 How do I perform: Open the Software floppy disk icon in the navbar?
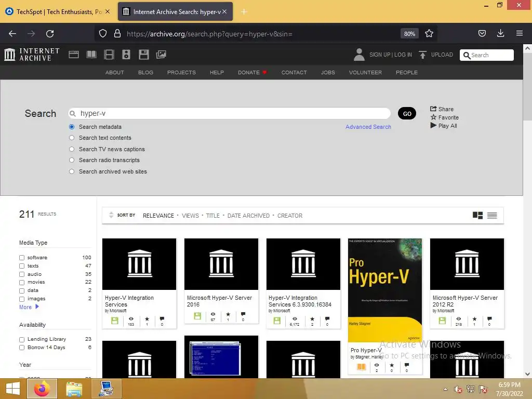144,54
